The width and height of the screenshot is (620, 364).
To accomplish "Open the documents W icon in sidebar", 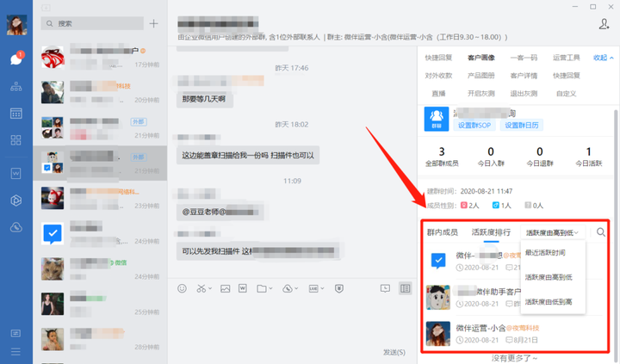I will pyautogui.click(x=16, y=174).
